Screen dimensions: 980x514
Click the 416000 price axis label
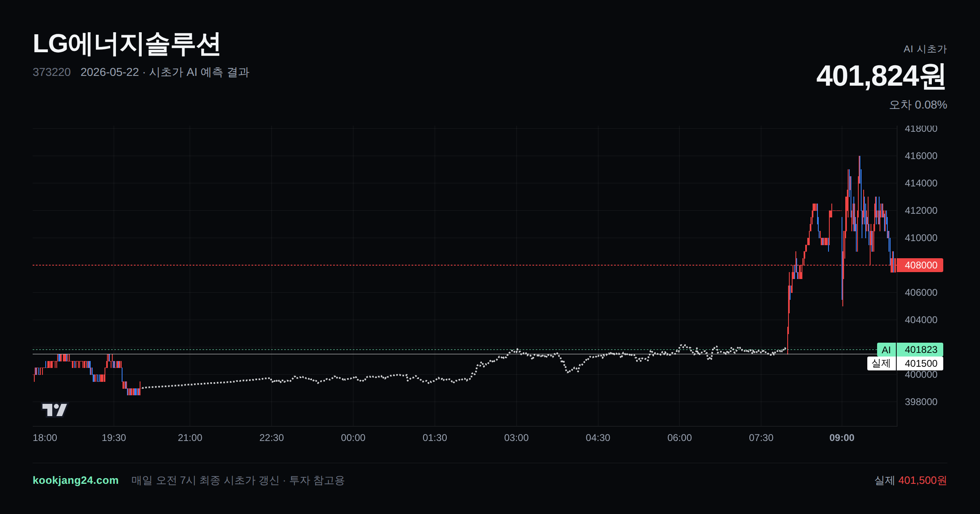point(921,156)
